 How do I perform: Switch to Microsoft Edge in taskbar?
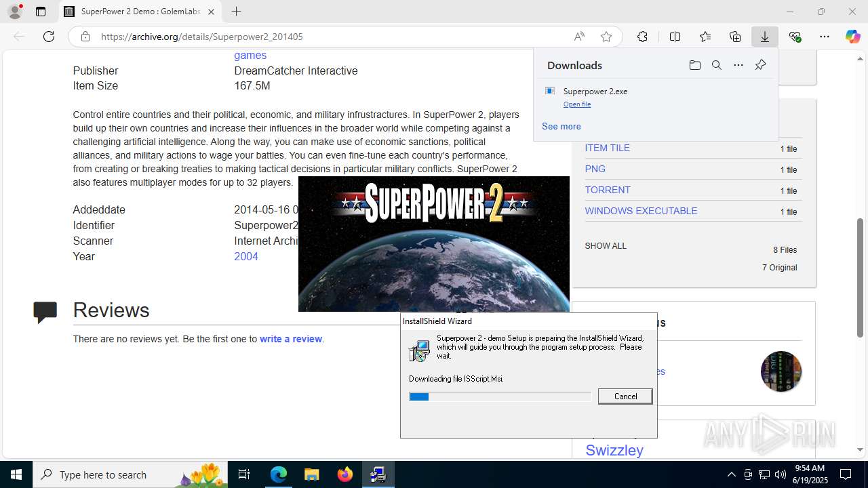point(279,474)
